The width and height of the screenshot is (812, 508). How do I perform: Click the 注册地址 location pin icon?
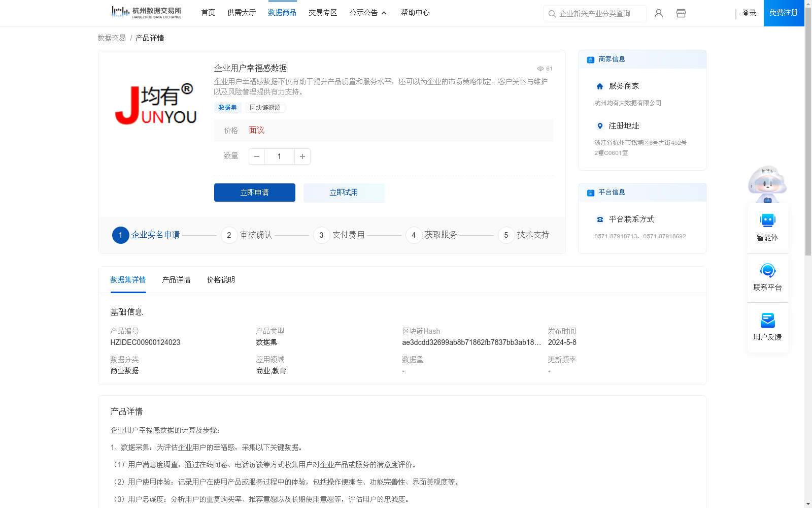[x=600, y=126]
